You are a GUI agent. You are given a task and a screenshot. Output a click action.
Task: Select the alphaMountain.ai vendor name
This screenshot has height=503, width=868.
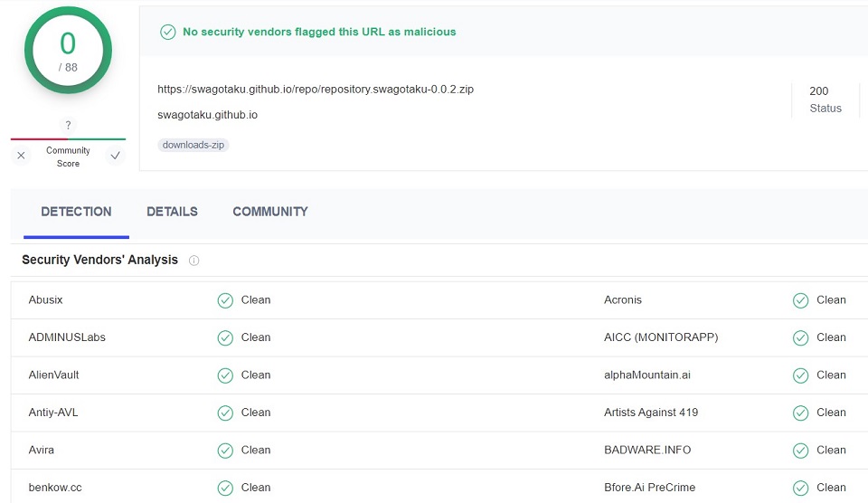647,375
